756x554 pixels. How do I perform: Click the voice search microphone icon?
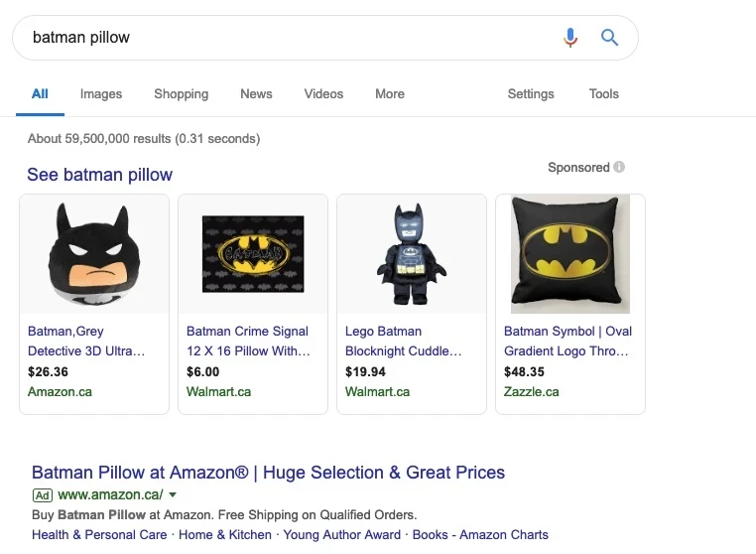(x=569, y=38)
